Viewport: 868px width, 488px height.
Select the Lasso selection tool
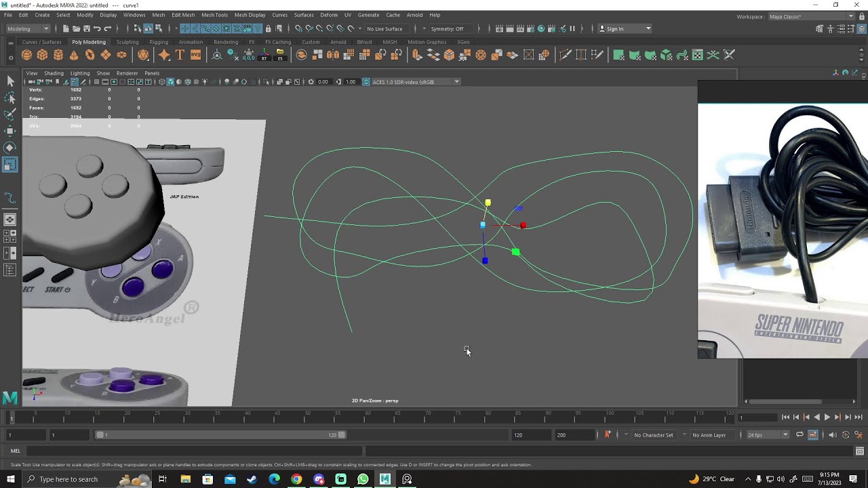[10, 98]
